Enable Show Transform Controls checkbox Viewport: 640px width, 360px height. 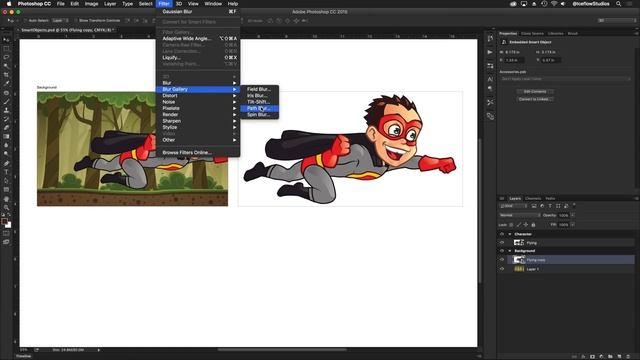[76, 20]
